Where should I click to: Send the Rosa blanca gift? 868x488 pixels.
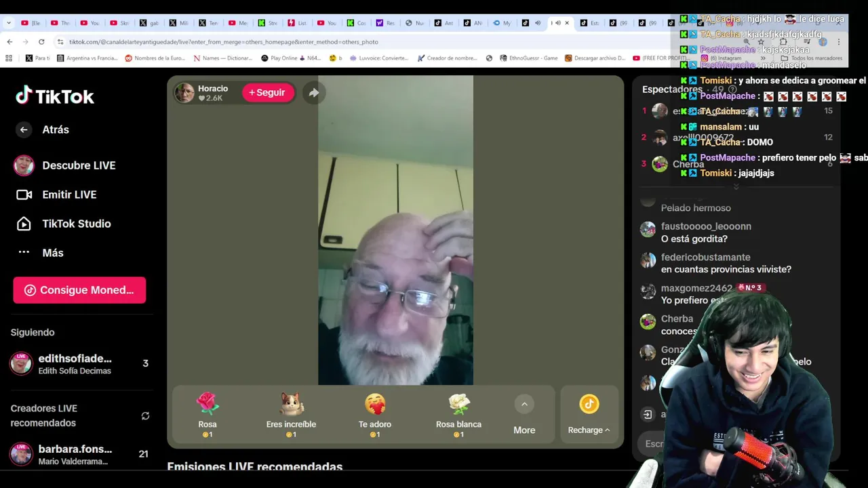[458, 415]
